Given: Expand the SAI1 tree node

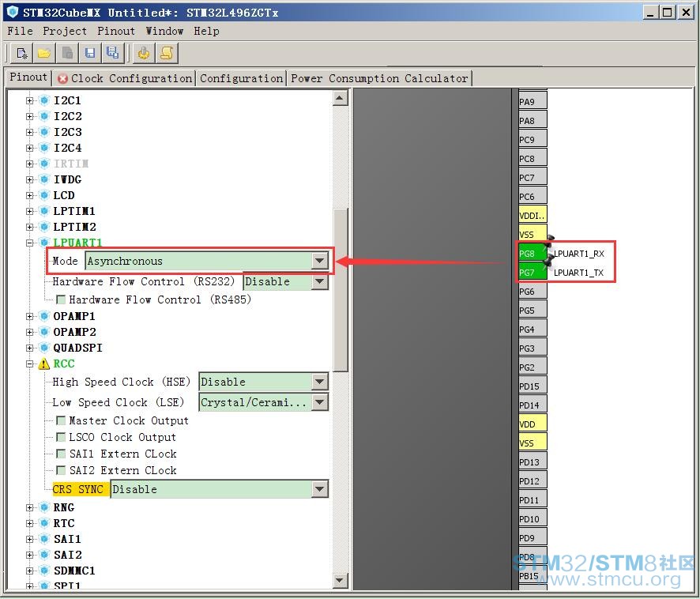Looking at the screenshot, I should coord(29,539).
